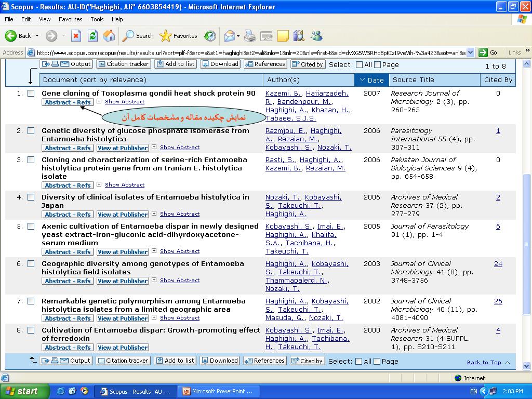The width and height of the screenshot is (532, 399).
Task: Expand Show Abstract for Toxoplasma gondii article
Action: pos(125,101)
